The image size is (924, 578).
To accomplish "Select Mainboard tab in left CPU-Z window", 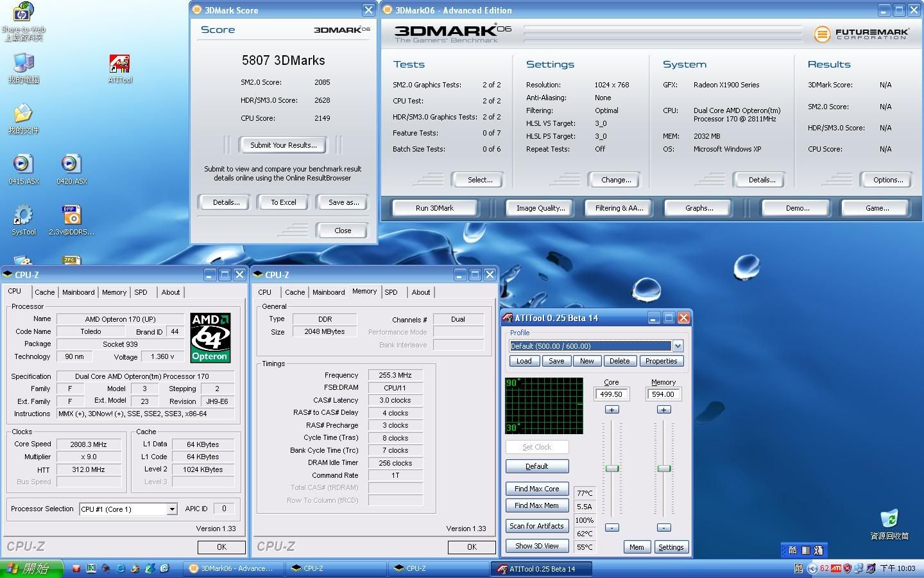I will [78, 292].
